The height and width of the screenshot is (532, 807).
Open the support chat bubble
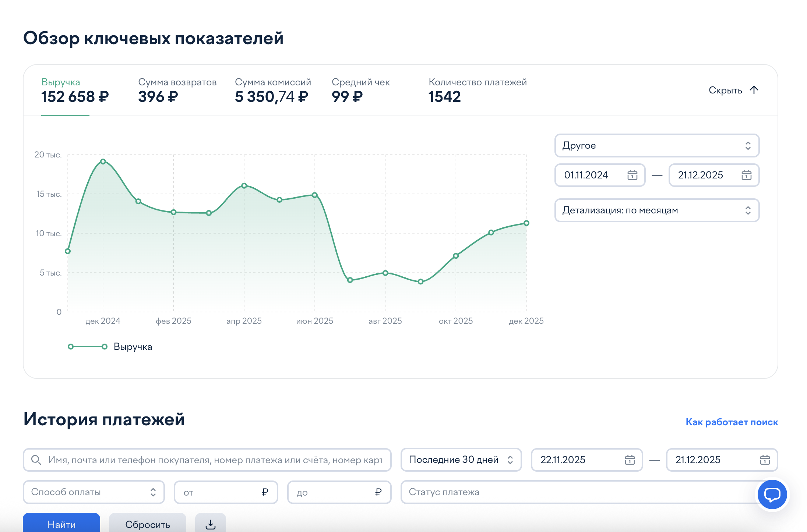pyautogui.click(x=772, y=494)
